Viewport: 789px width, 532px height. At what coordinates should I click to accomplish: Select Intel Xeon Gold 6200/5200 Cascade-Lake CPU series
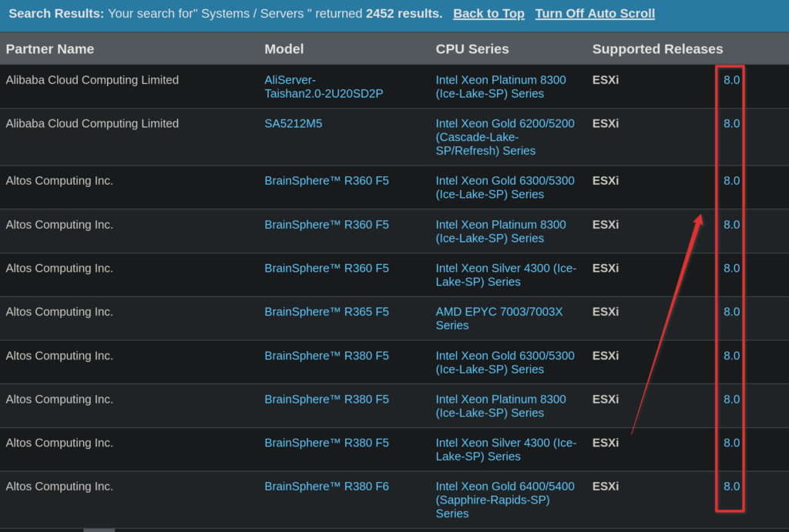(505, 137)
